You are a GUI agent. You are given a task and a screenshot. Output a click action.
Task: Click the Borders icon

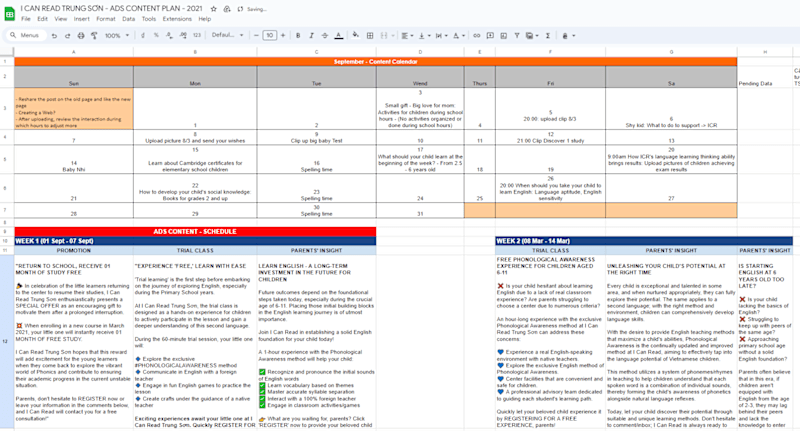tap(370, 36)
